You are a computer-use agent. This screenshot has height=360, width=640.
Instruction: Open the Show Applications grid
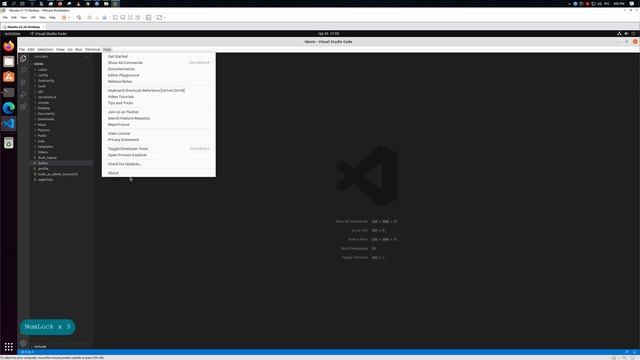pyautogui.click(x=9, y=347)
